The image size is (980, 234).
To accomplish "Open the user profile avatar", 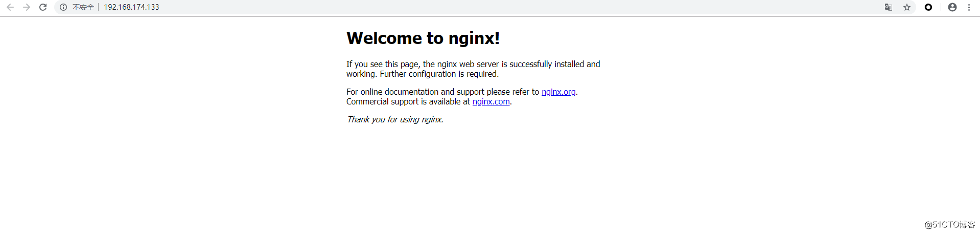I will tap(952, 7).
